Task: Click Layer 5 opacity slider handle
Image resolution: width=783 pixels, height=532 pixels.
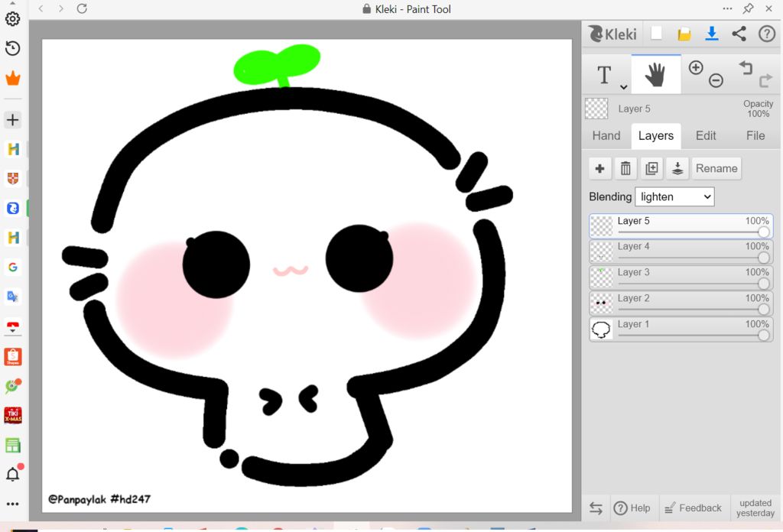Action: [763, 232]
